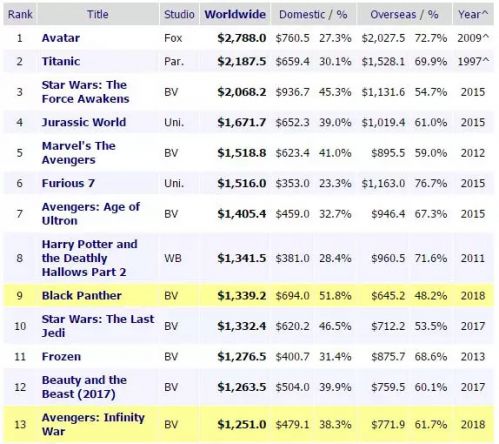The height and width of the screenshot is (444, 499).
Task: Open Marvel's The Avengers link
Action: (x=79, y=153)
